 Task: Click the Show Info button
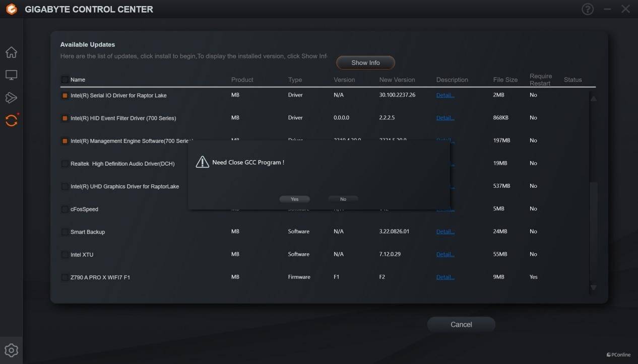click(x=365, y=63)
